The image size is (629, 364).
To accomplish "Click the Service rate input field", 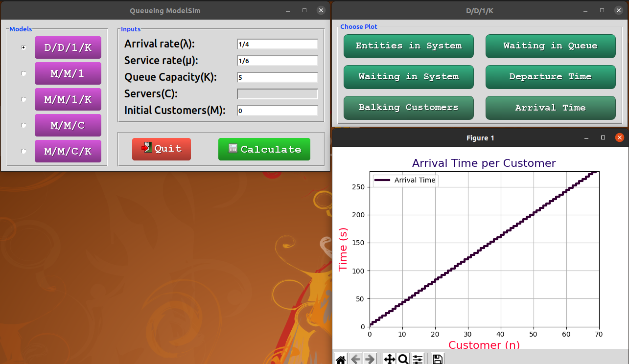I will pos(278,61).
